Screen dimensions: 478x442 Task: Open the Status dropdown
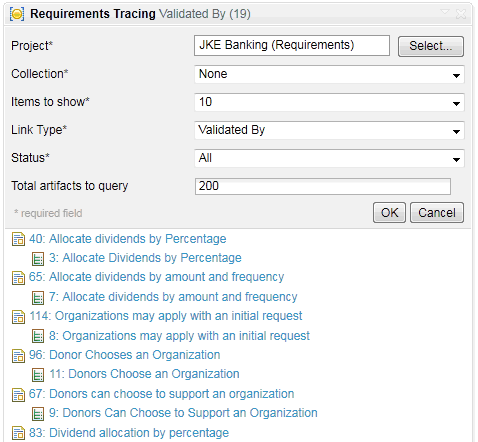pos(329,158)
